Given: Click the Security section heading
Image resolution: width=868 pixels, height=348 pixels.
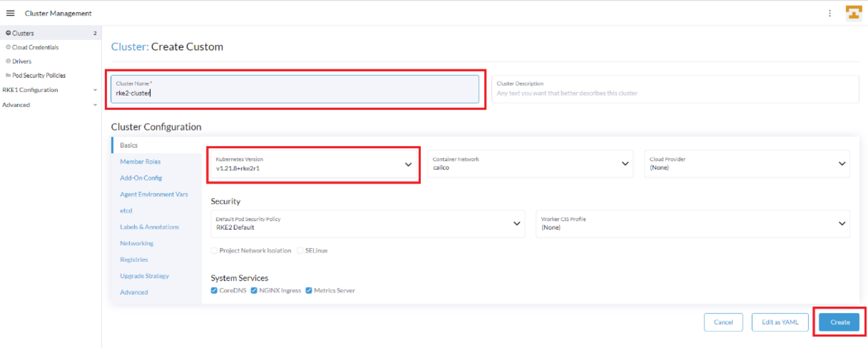Looking at the screenshot, I should tap(226, 201).
